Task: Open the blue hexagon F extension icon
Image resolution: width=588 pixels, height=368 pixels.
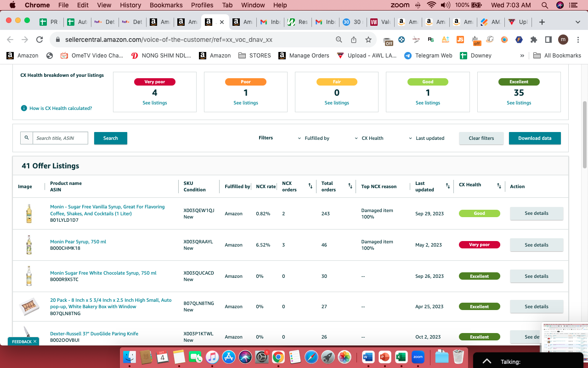Action: [x=519, y=40]
